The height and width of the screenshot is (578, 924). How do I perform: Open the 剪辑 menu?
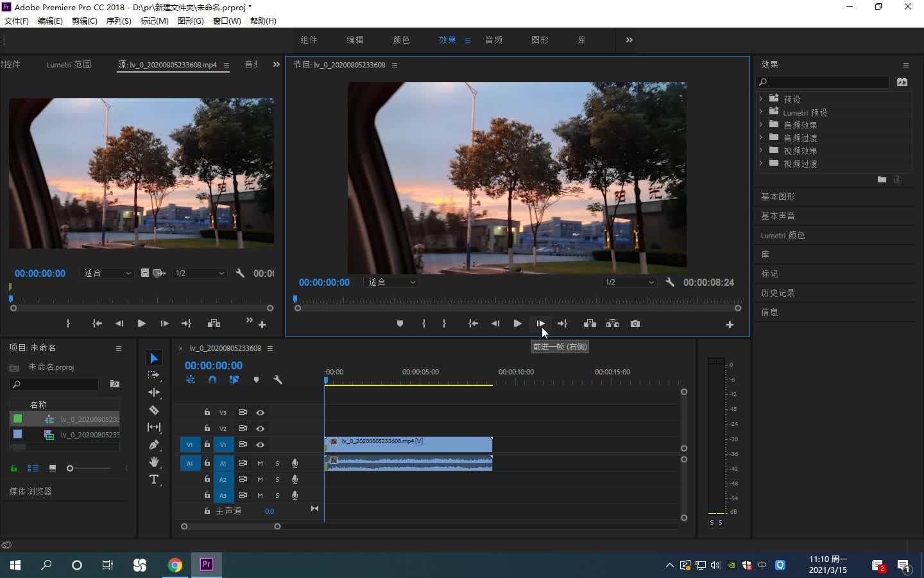85,21
